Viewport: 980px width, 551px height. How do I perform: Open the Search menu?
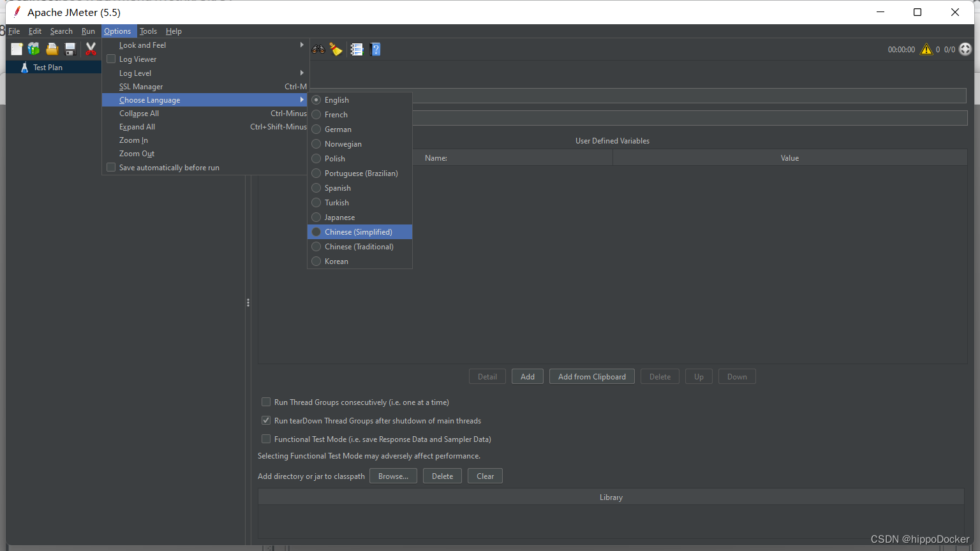click(x=61, y=31)
